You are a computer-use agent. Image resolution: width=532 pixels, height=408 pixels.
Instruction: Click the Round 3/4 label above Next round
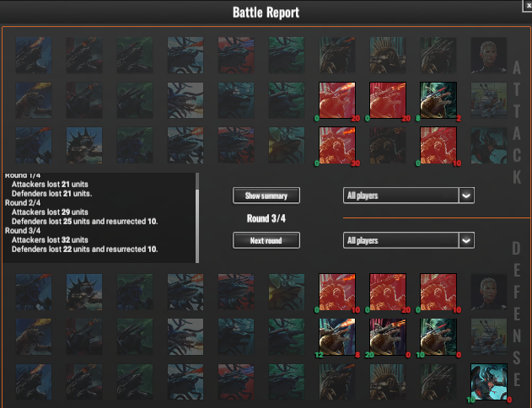266,218
